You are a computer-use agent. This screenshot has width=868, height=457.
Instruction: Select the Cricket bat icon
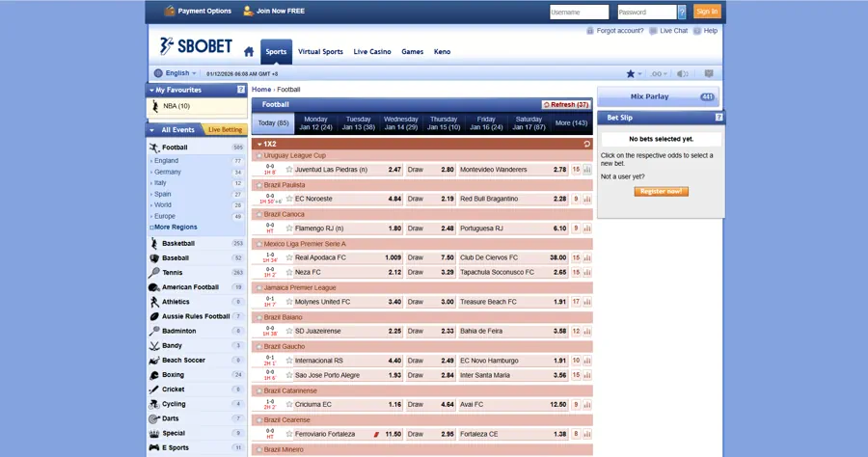[x=154, y=390]
